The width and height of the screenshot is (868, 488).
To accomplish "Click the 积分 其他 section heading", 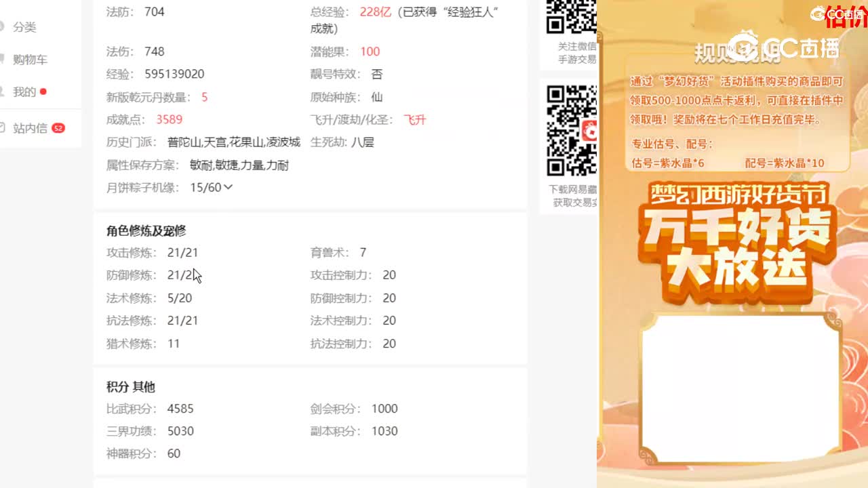I will point(131,387).
